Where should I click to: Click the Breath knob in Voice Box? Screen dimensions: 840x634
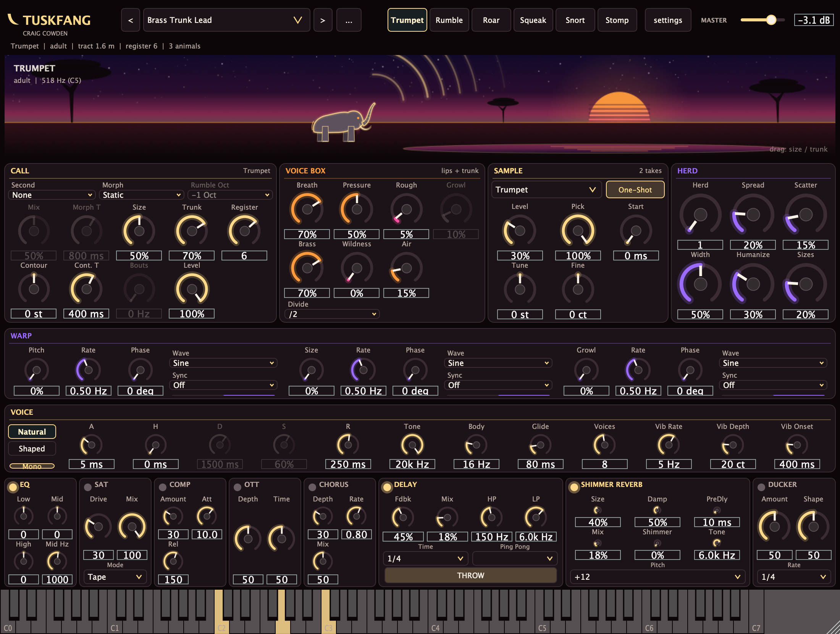(x=307, y=209)
